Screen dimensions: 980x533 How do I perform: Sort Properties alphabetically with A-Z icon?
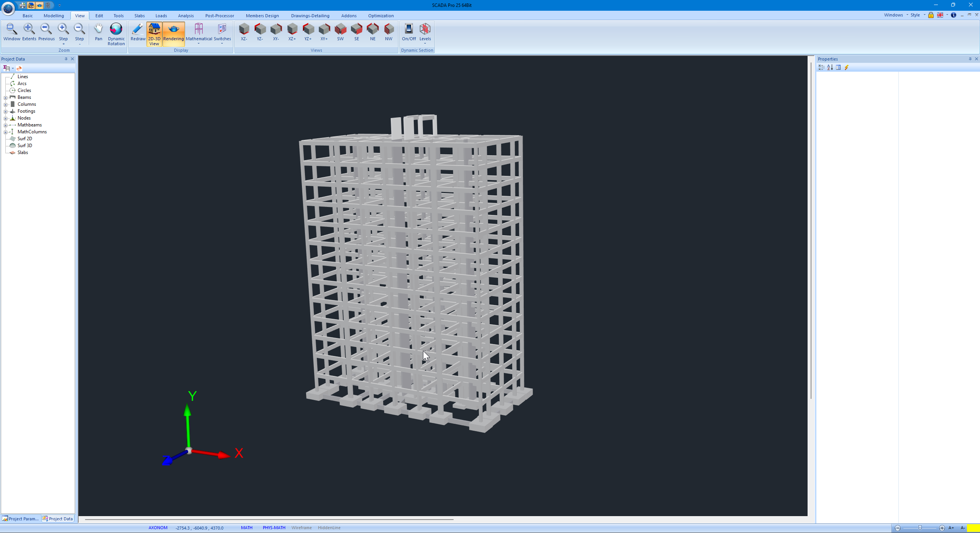pos(830,67)
